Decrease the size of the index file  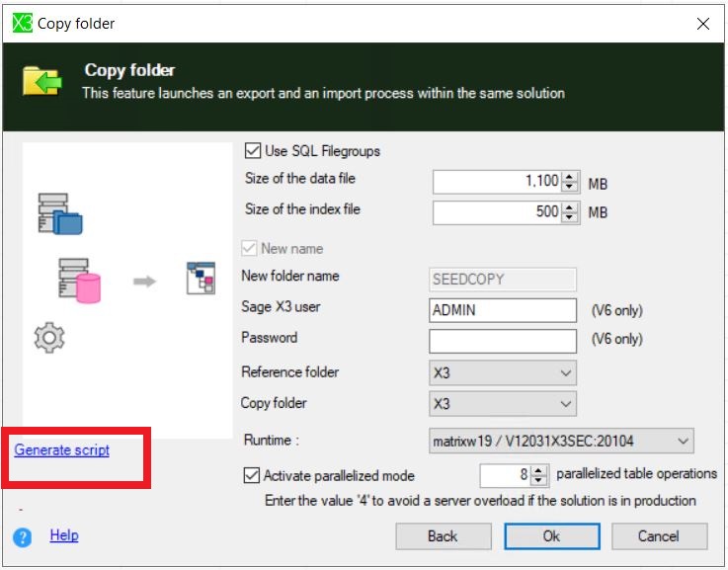tap(569, 217)
